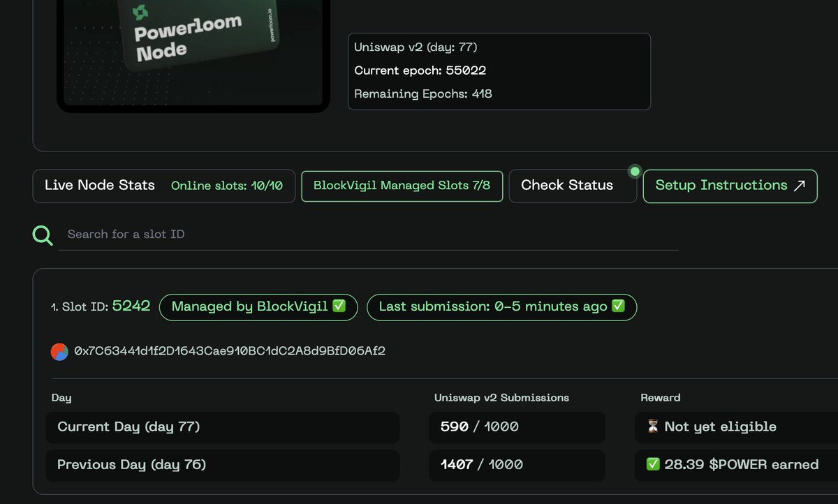The height and width of the screenshot is (504, 838).
Task: Click the Day column header
Action: pyautogui.click(x=61, y=398)
